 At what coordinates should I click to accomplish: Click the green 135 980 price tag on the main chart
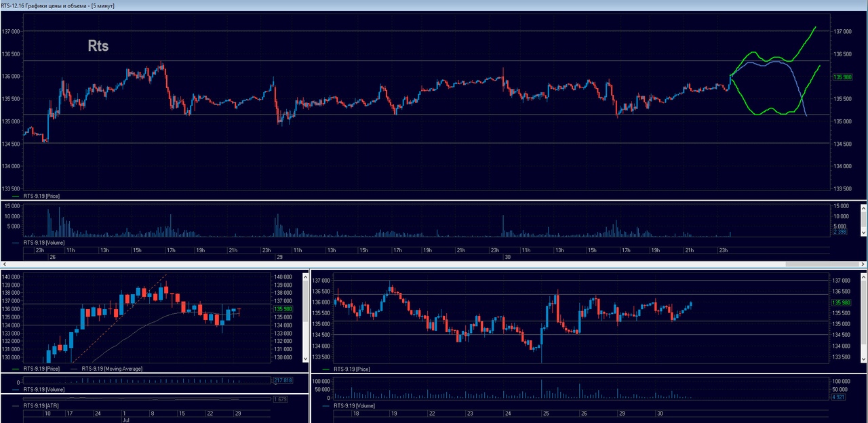pos(842,77)
